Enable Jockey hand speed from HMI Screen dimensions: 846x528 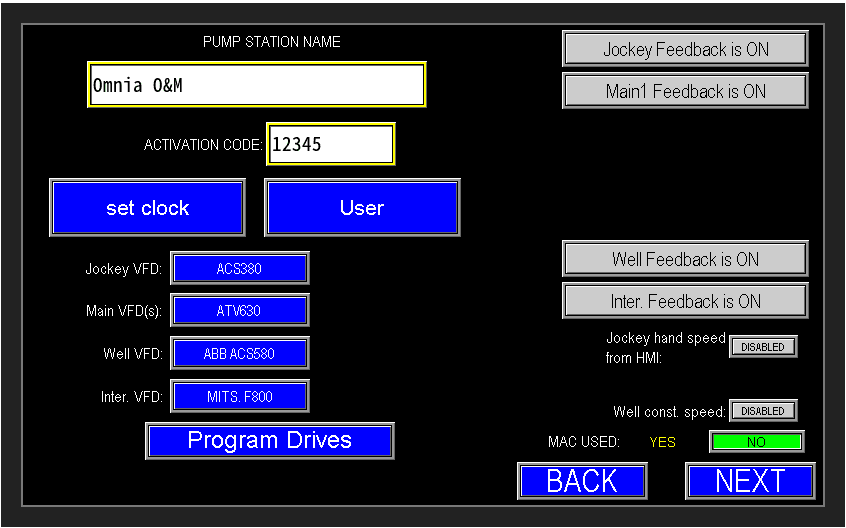click(x=763, y=347)
